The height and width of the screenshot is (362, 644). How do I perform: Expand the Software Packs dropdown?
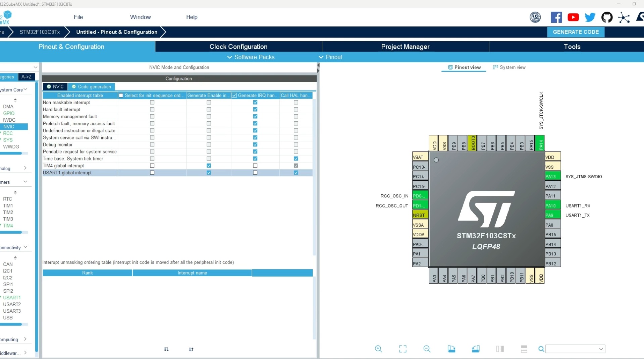251,57
